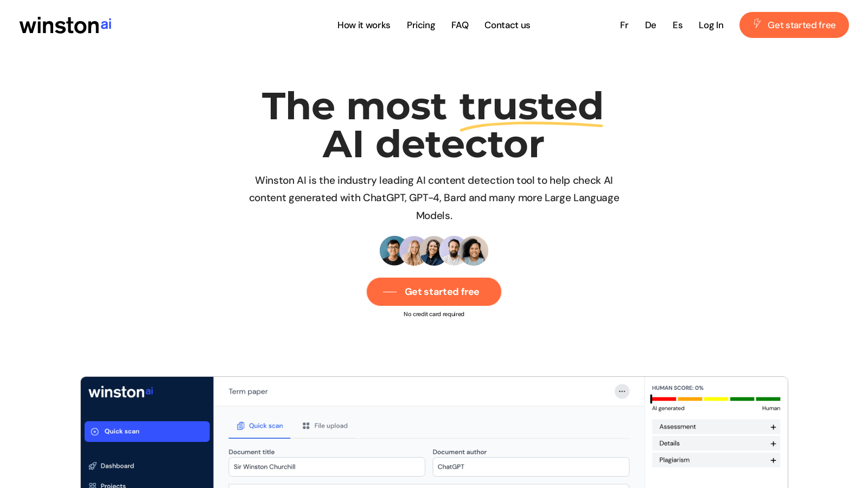Click the header Get started free button
This screenshot has height=488, width=868.
[794, 25]
